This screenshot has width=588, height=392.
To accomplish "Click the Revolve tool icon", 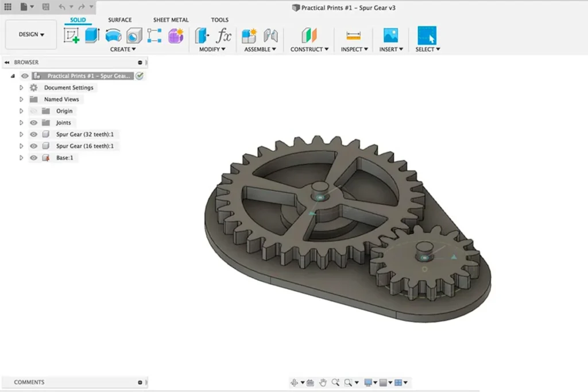I will point(113,36).
